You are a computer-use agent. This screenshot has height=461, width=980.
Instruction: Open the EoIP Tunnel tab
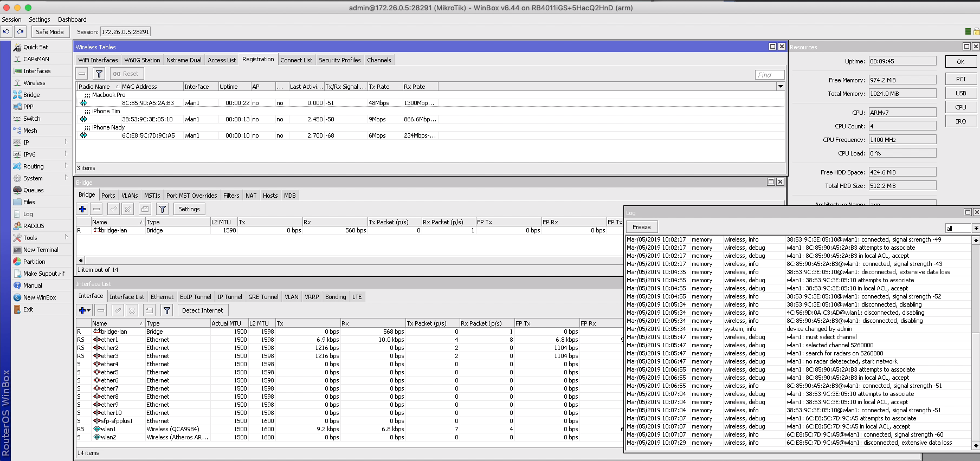click(196, 297)
